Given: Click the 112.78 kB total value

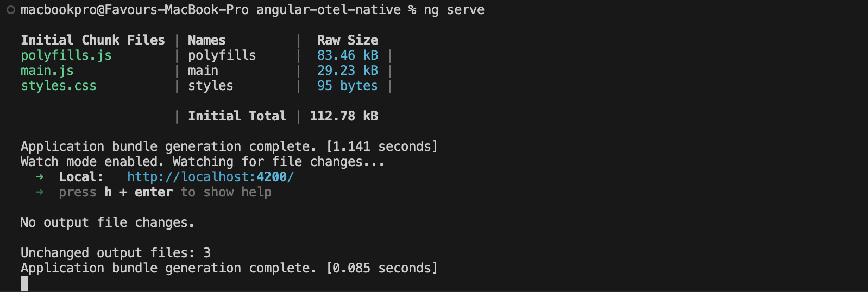Looking at the screenshot, I should 344,116.
